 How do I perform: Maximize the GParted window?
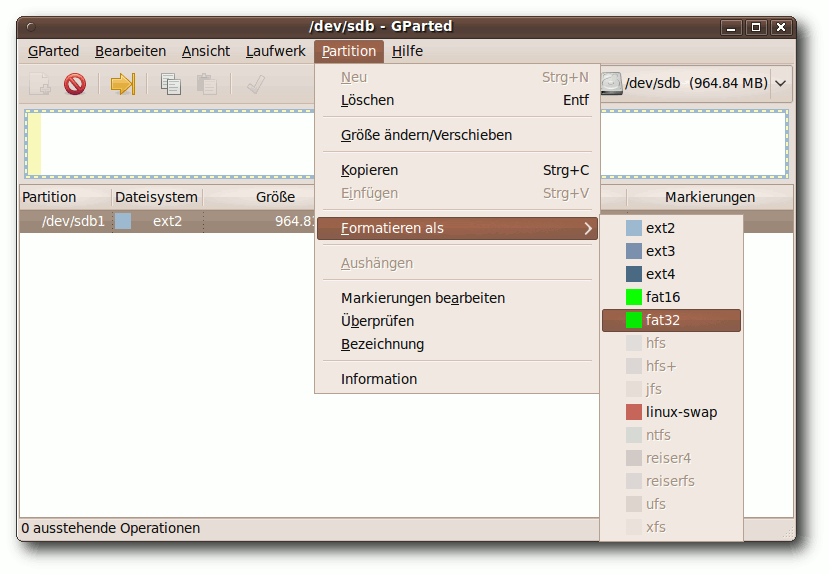[756, 27]
